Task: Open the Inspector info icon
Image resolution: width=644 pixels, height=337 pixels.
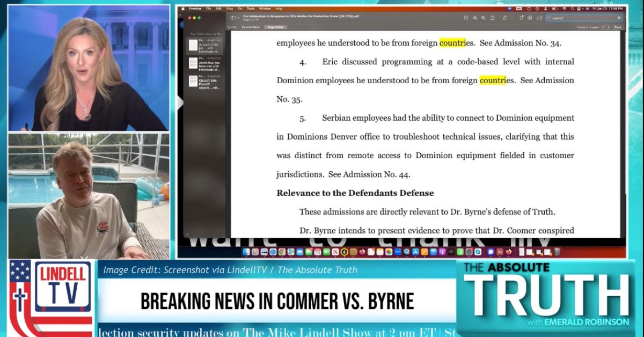Action: coord(466,18)
